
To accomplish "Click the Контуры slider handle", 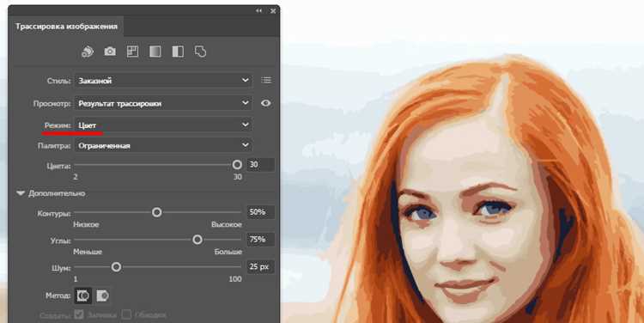I will pyautogui.click(x=156, y=212).
